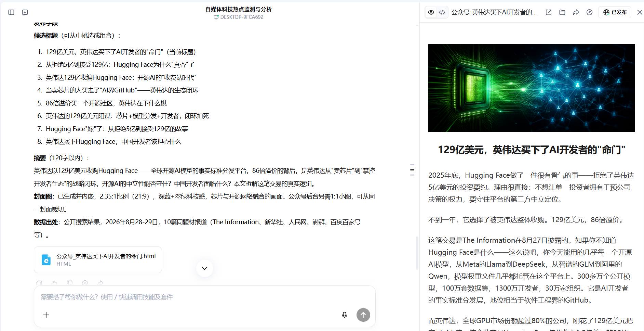Click share arrow icon in preview header
The image size is (644, 331).
[576, 12]
